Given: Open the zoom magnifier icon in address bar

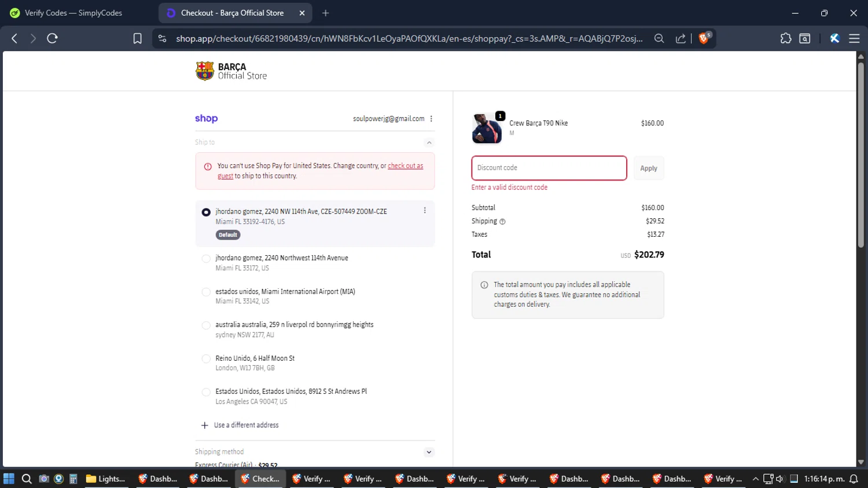Looking at the screenshot, I should 659,38.
